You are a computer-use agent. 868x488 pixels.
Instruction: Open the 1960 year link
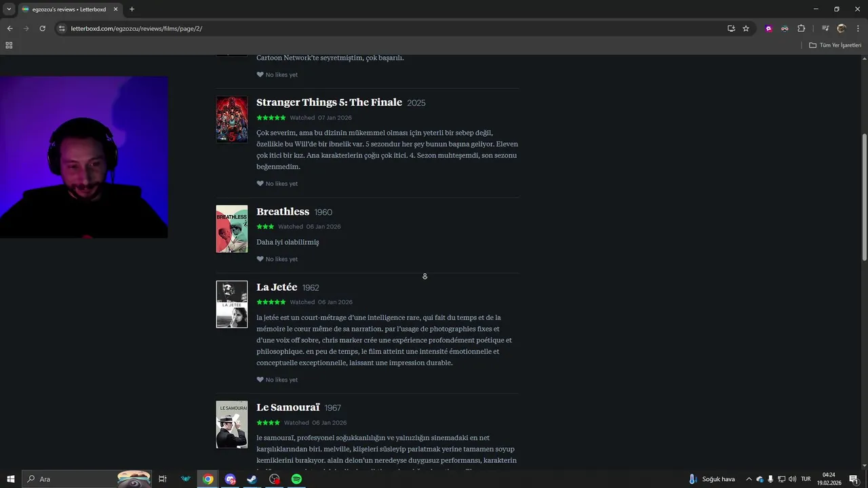[323, 212]
